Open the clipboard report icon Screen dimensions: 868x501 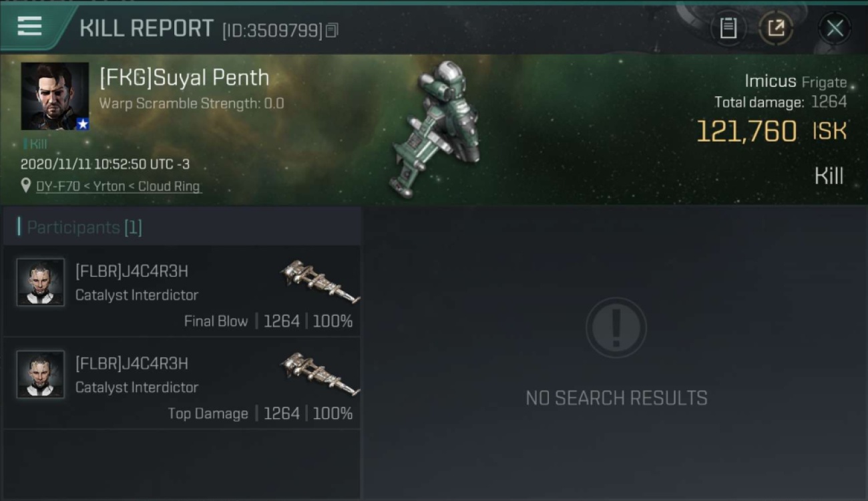tap(728, 28)
